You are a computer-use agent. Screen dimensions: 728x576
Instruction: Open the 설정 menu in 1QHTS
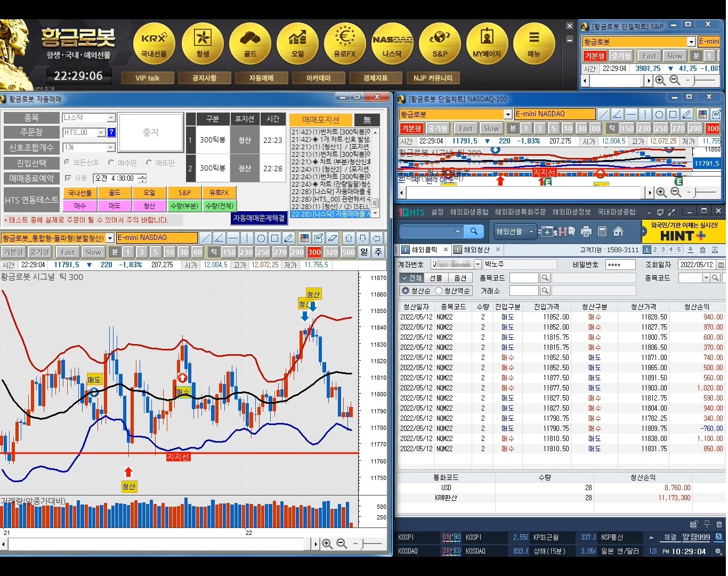(x=438, y=212)
